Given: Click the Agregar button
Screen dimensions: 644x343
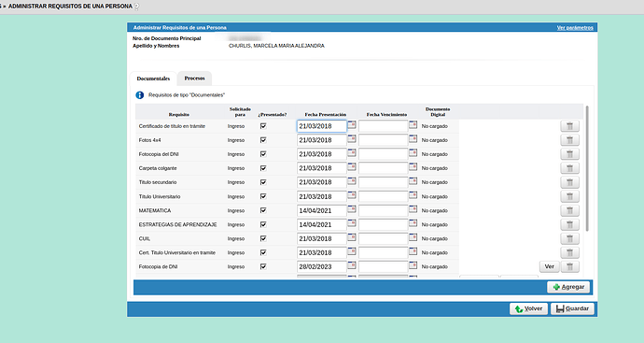Looking at the screenshot, I should coord(568,287).
